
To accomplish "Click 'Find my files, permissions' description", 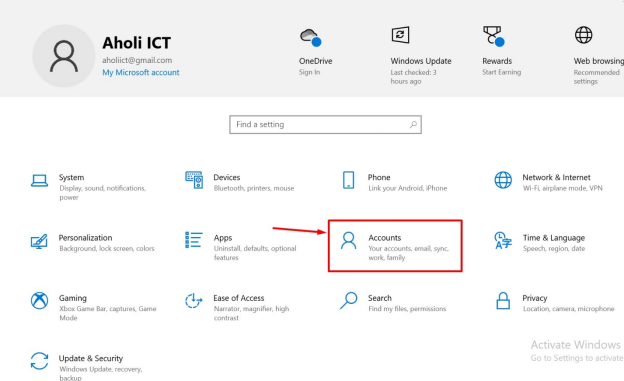I will [407, 309].
